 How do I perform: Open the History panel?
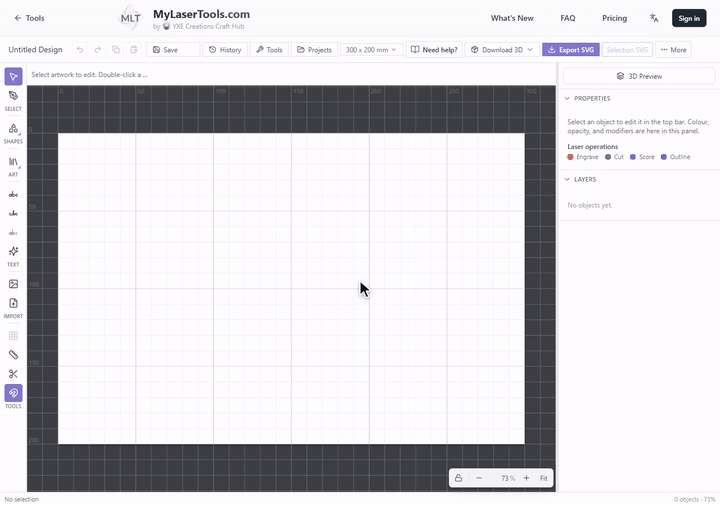[x=225, y=50]
